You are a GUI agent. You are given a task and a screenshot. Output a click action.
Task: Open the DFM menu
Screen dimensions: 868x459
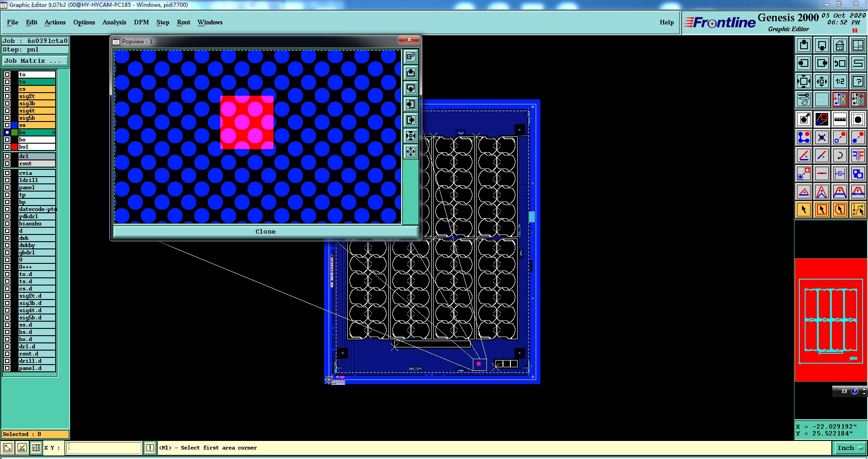(142, 22)
